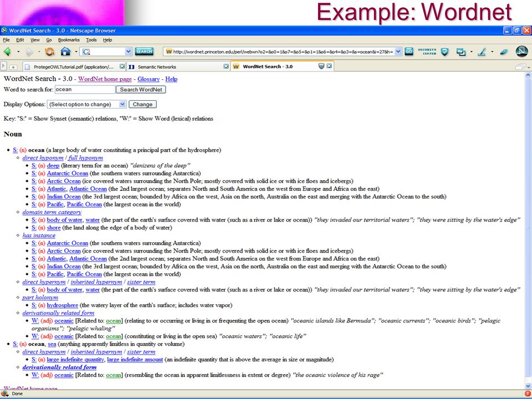The image size is (532, 399).
Task: Open the Tools menu
Action: pos(91,40)
